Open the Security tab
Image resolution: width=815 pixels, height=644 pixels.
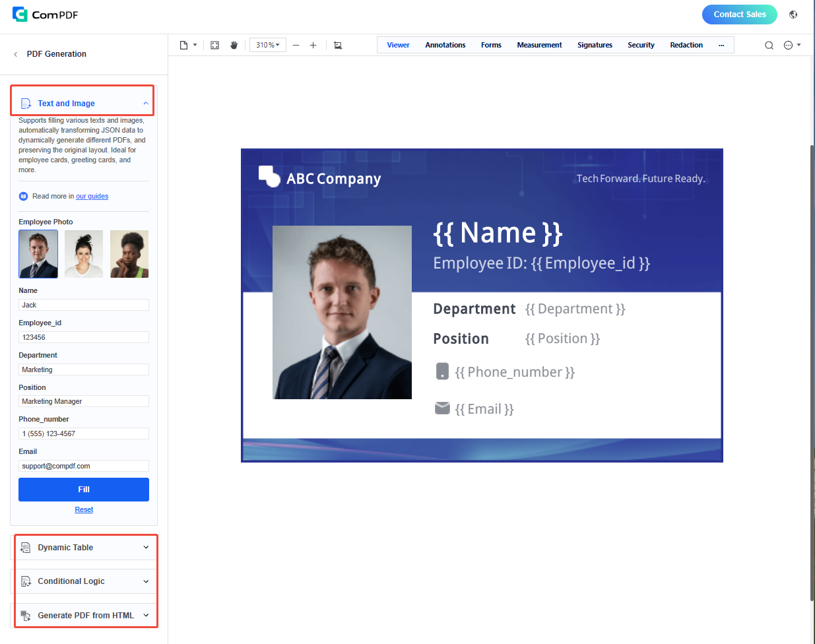tap(641, 45)
